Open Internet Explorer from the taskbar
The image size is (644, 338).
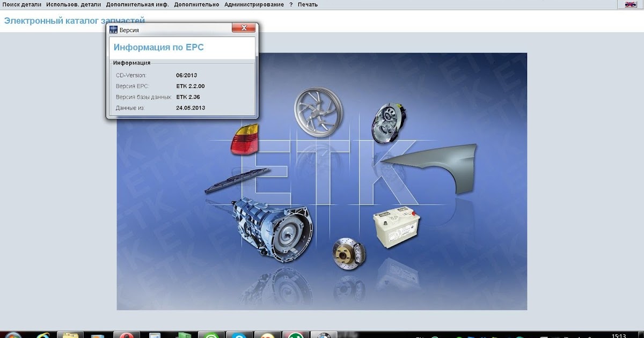coord(43,335)
